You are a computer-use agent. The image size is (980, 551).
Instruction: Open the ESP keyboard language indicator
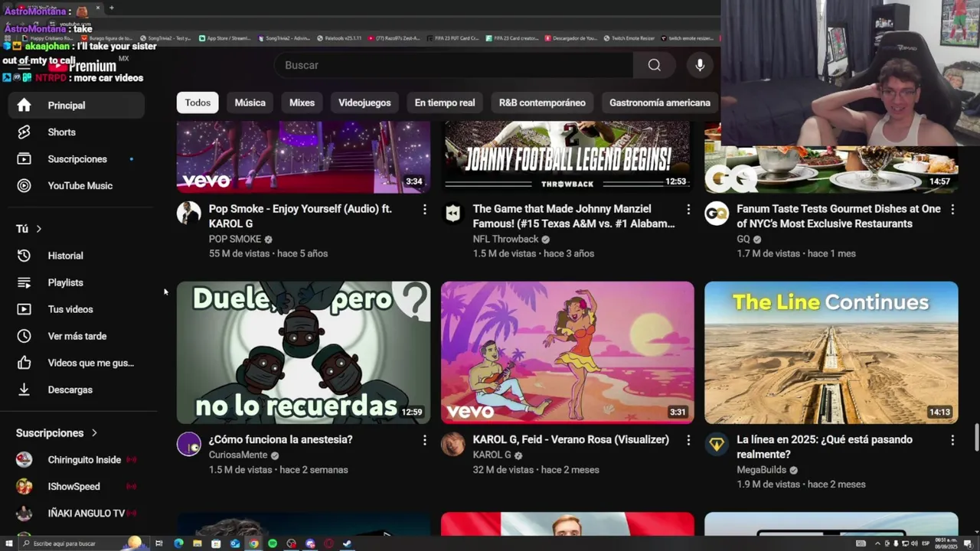point(926,543)
